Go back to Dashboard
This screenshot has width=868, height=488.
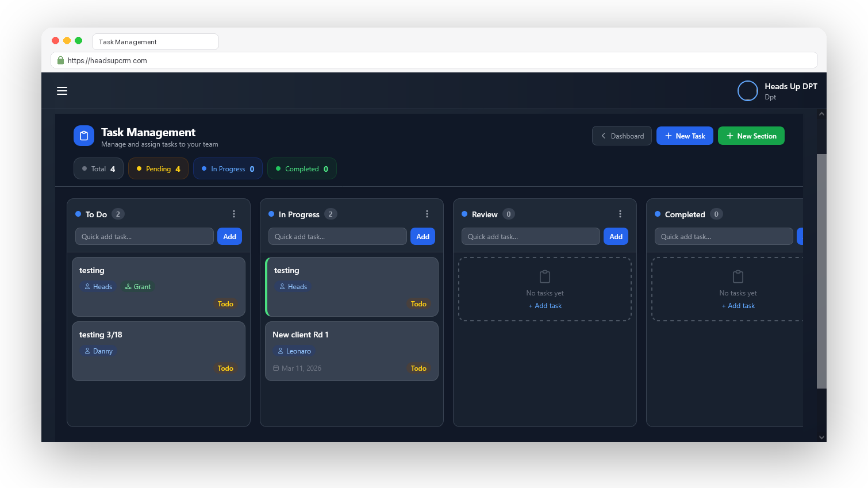(622, 136)
